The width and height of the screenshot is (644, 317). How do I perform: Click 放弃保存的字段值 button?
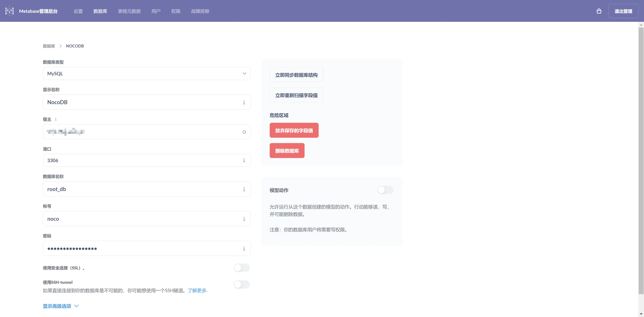coord(294,130)
